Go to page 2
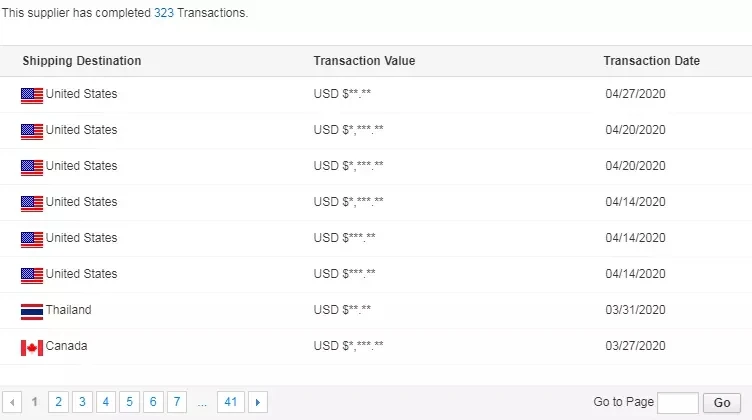The height and width of the screenshot is (420, 752). [x=59, y=402]
